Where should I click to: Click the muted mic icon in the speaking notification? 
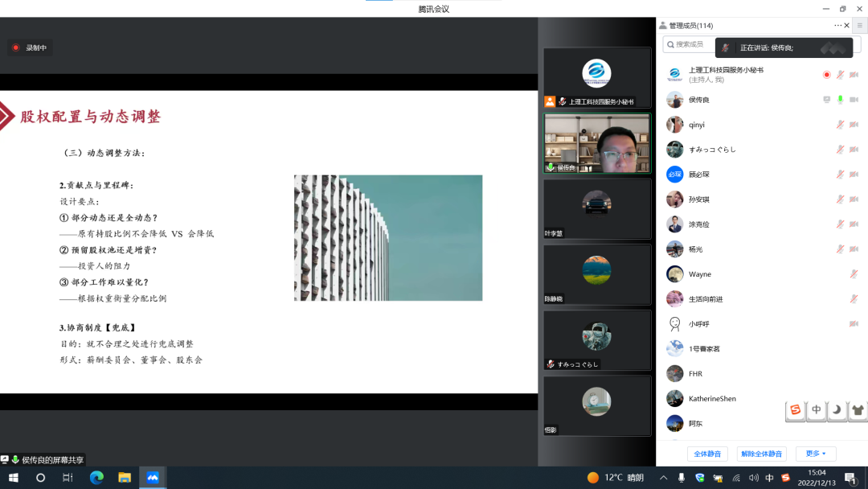point(725,47)
